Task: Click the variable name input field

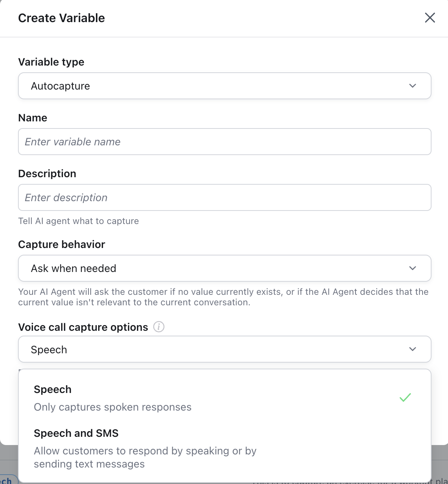Action: pos(224,142)
